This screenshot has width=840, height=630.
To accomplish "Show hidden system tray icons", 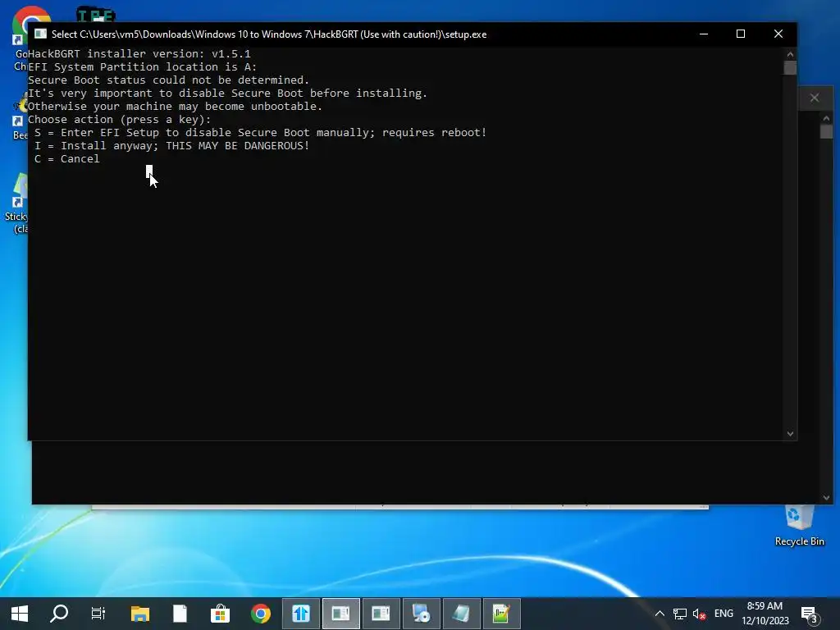I will point(660,614).
